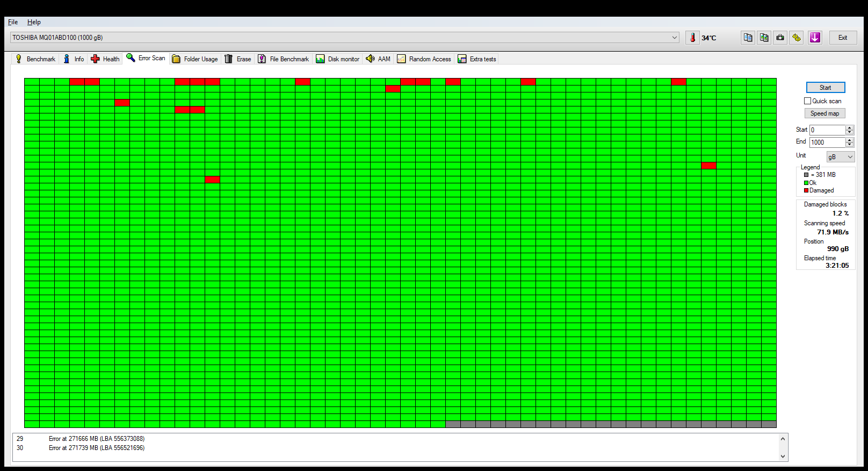868x471 pixels.
Task: Click the Start scan button
Action: (826, 88)
